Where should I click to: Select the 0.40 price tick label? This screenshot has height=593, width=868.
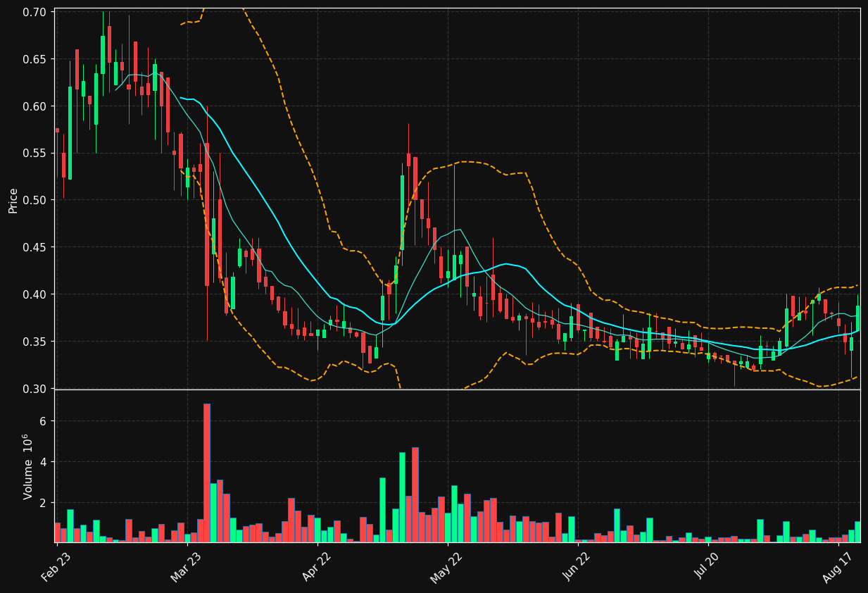(34, 294)
